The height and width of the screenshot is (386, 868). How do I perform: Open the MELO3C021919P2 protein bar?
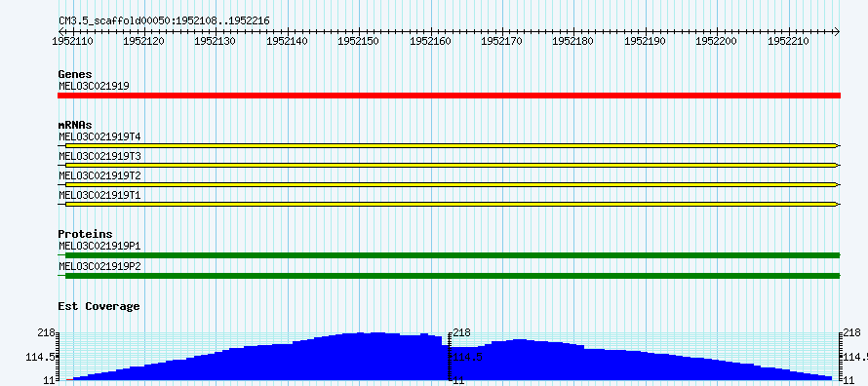tap(449, 276)
